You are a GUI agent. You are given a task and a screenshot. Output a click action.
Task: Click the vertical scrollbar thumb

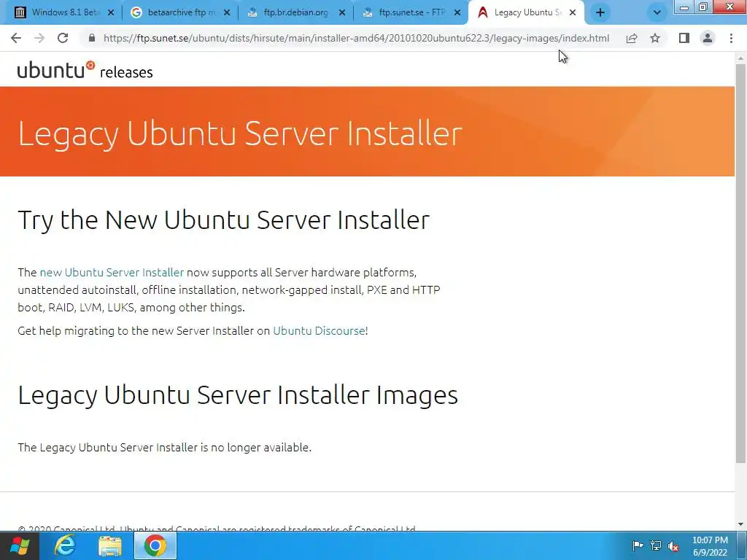741,262
